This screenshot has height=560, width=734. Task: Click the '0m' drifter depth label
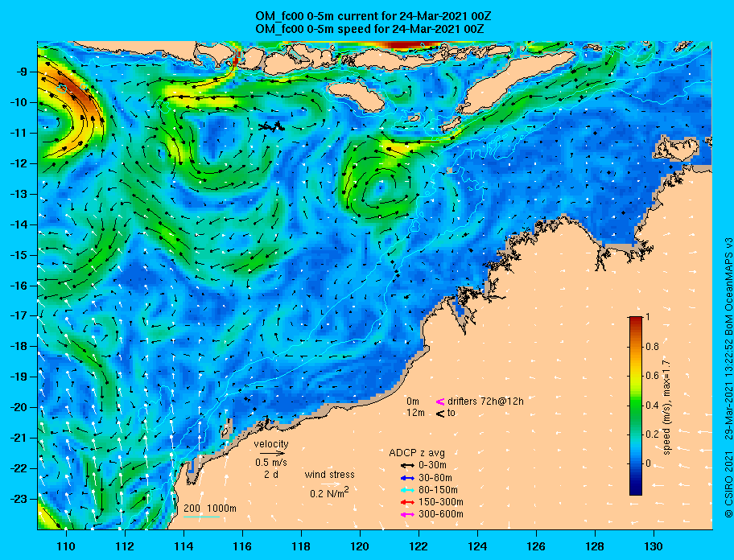pos(413,401)
